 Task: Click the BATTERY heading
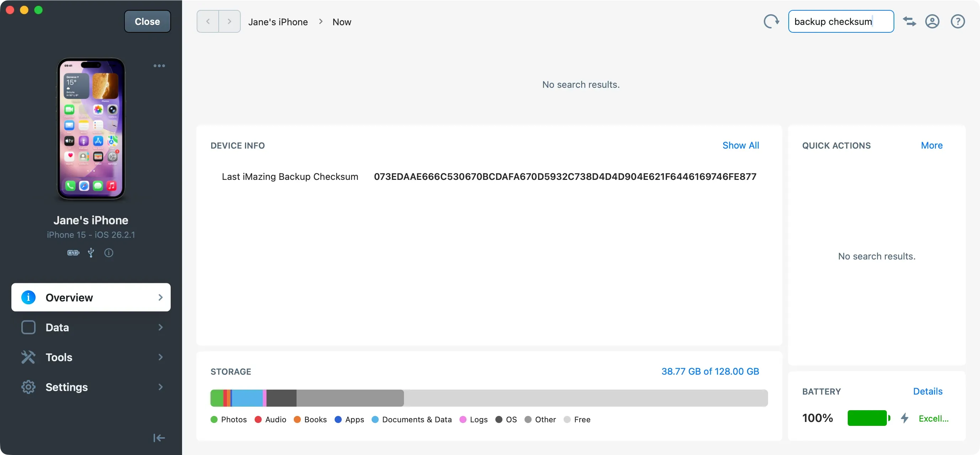coord(821,392)
